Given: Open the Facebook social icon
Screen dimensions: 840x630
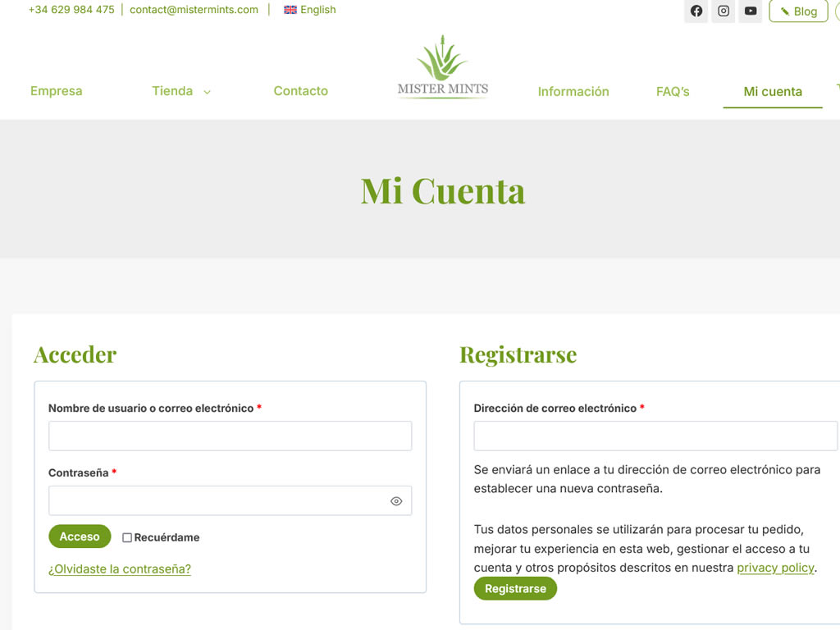Looking at the screenshot, I should click(696, 11).
